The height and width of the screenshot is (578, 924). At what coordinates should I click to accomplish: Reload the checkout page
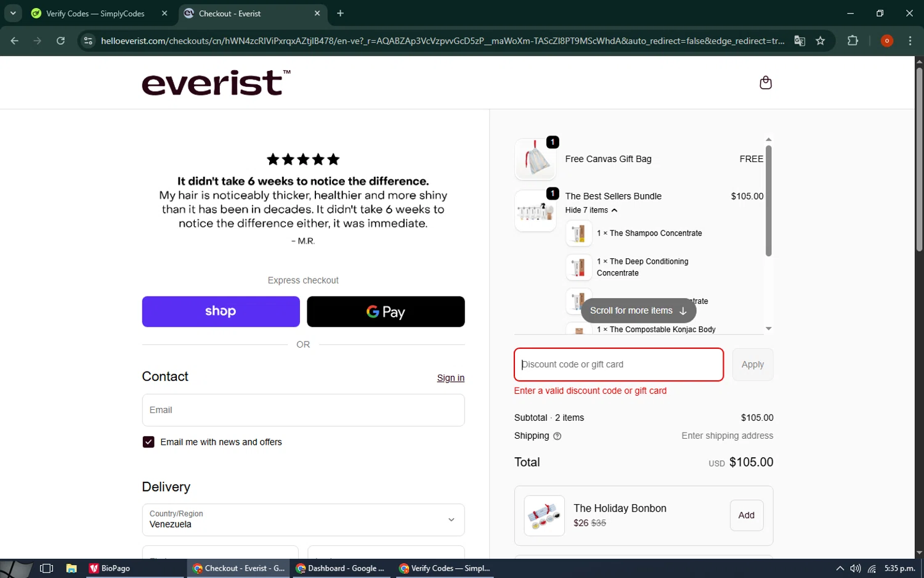pyautogui.click(x=60, y=41)
